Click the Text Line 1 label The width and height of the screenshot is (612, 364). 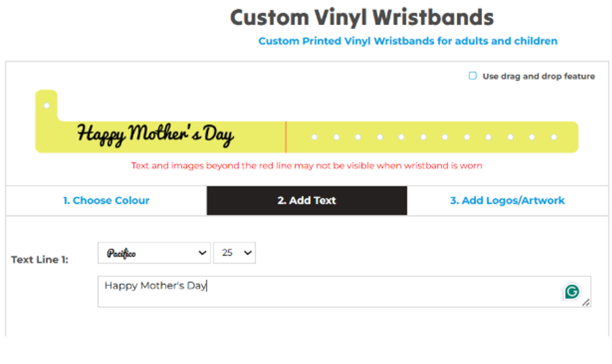[40, 259]
